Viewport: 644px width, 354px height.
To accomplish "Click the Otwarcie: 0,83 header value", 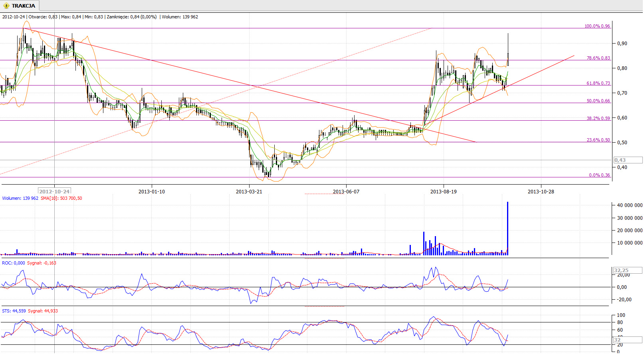I will [43, 17].
